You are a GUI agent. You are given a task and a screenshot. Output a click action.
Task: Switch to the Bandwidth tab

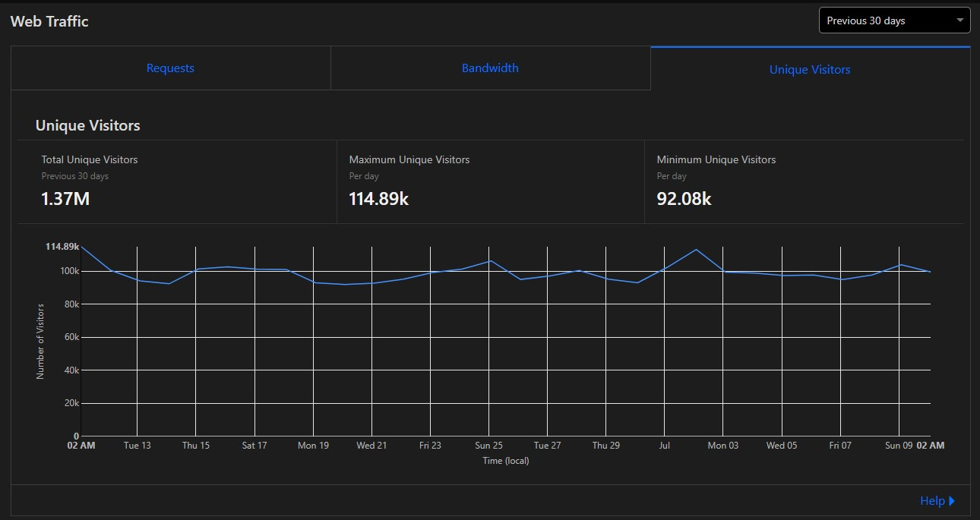[x=490, y=68]
